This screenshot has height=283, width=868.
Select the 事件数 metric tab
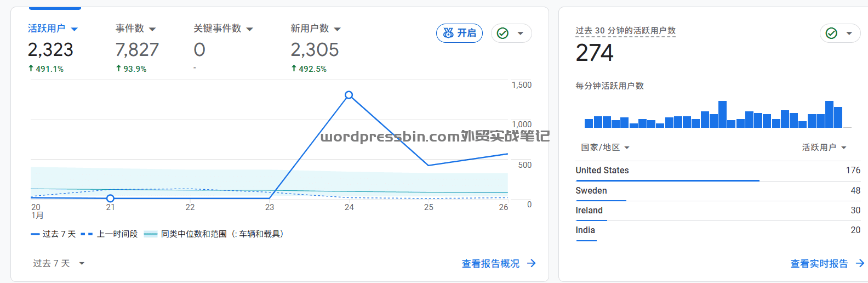[x=135, y=29]
